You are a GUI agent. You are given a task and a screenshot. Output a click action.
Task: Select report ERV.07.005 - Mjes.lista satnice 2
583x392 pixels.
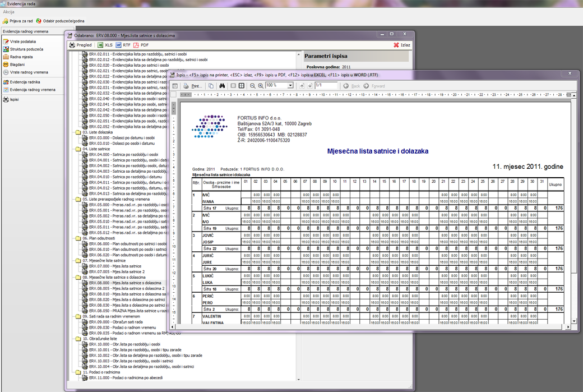pos(117,271)
